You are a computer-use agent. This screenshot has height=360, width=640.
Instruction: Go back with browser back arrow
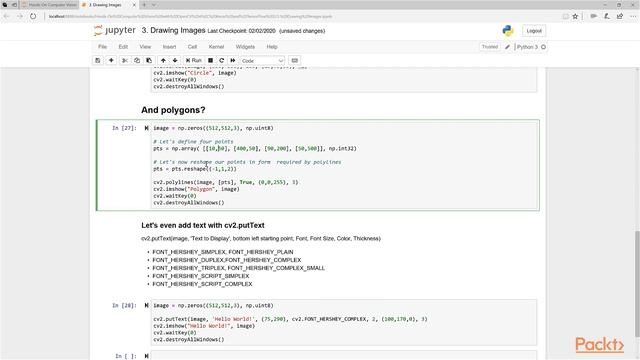(x=7, y=16)
